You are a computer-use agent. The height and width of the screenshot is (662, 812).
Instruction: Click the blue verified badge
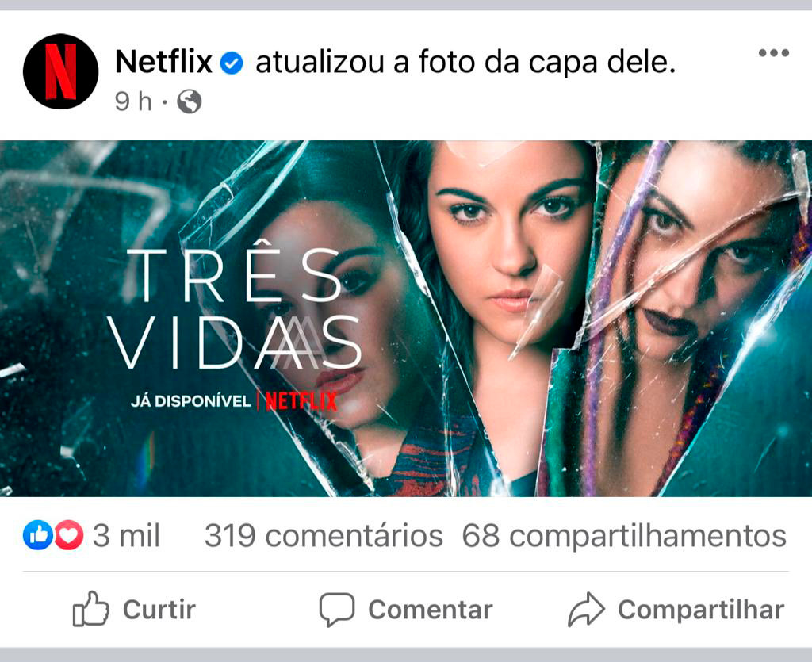232,63
